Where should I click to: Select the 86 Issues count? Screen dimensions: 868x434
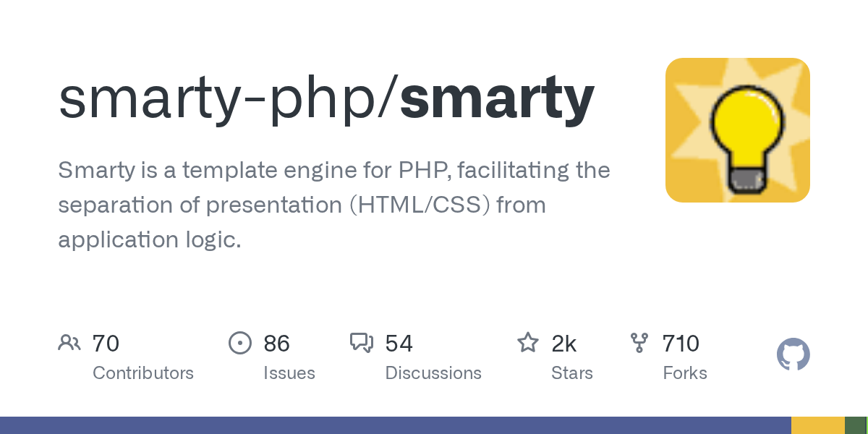277,344
